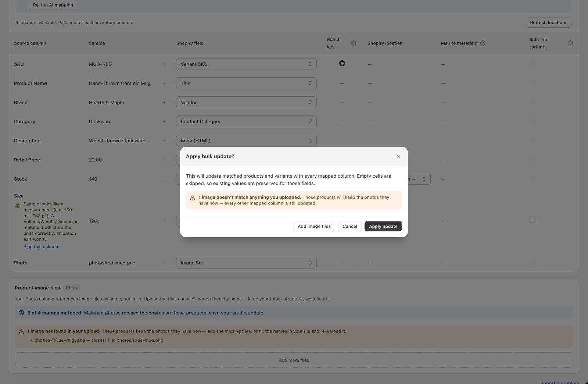Click the arrow icon in the Stock row

164,179
